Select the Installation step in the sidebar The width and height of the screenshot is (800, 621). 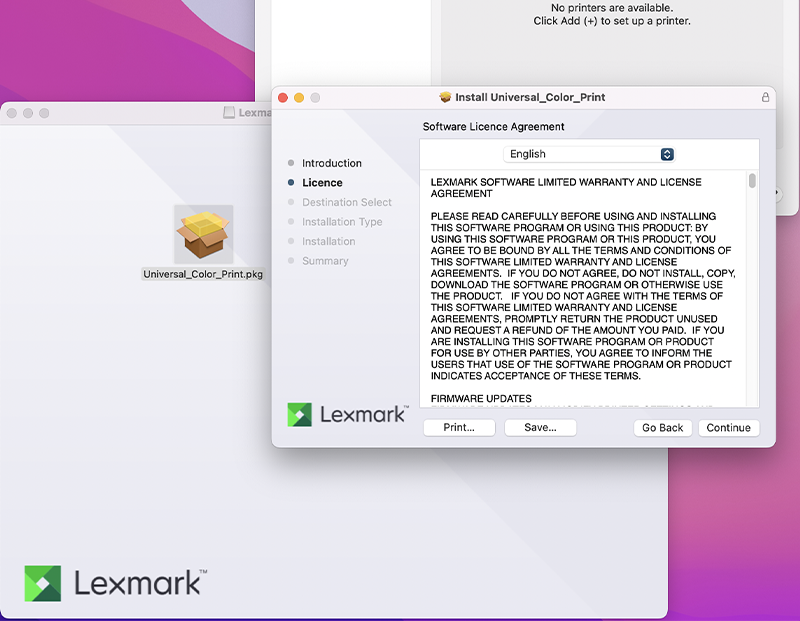(329, 241)
